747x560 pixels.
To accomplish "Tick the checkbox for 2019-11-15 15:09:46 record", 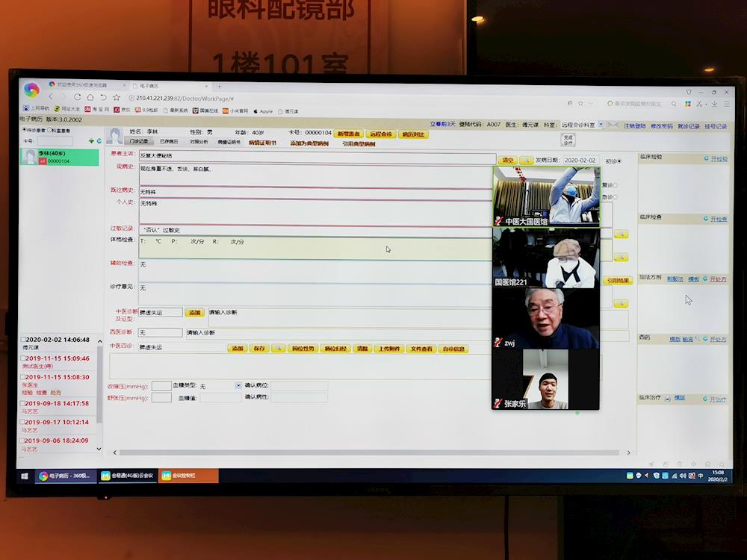I will click(23, 358).
